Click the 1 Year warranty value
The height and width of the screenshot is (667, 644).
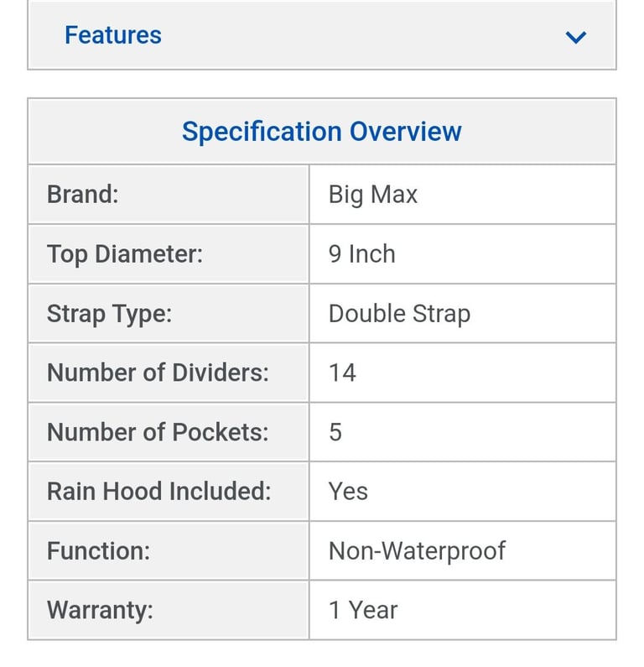[363, 610]
